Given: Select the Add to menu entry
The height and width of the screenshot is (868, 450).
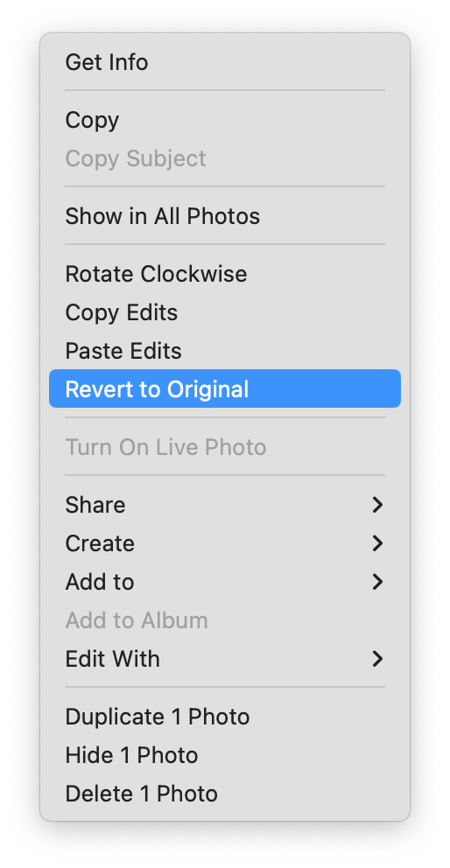Looking at the screenshot, I should 224,582.
